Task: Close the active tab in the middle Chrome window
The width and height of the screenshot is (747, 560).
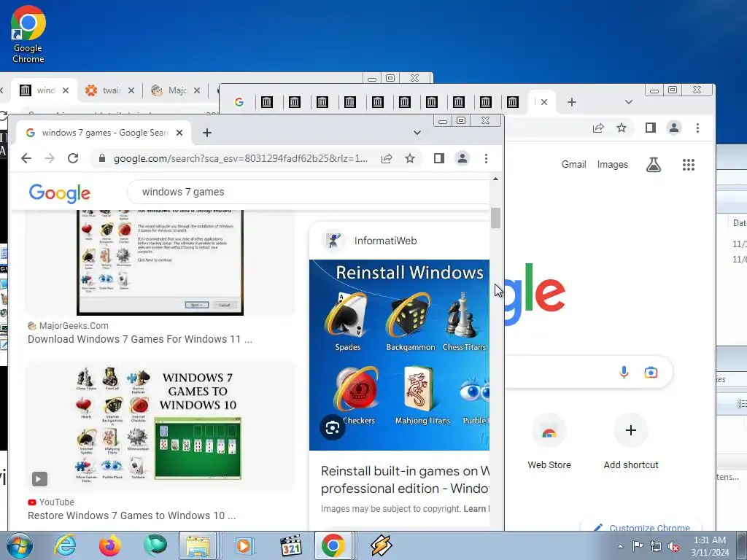Action: 544,102
